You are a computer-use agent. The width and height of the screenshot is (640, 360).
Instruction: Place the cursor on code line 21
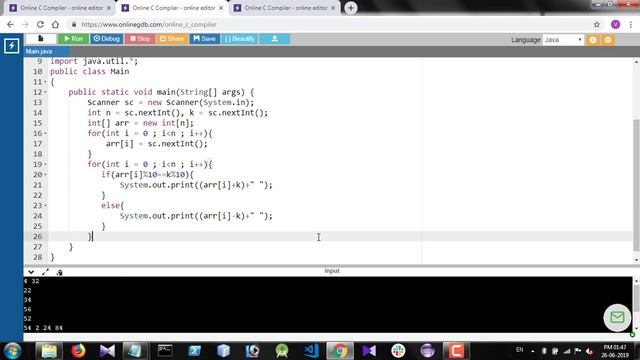196,185
